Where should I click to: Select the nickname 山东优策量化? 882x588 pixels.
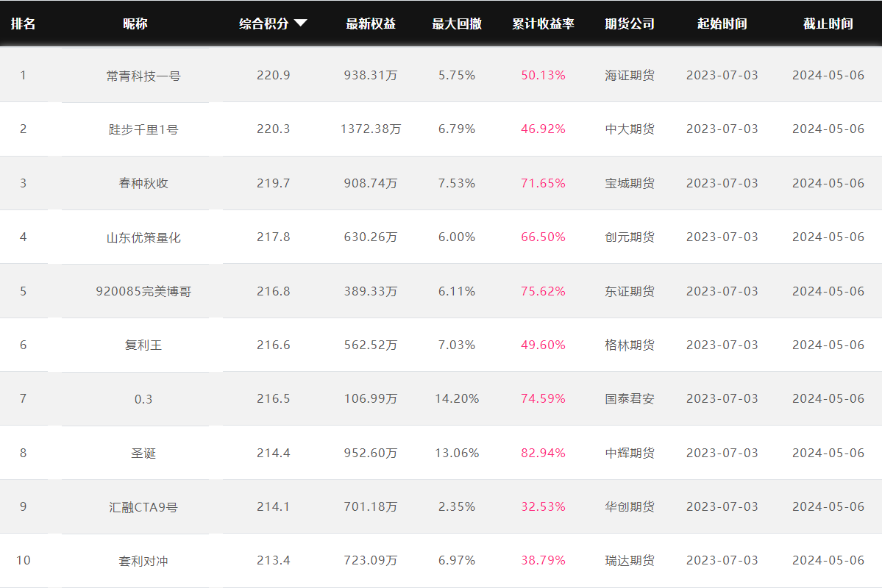click(143, 237)
